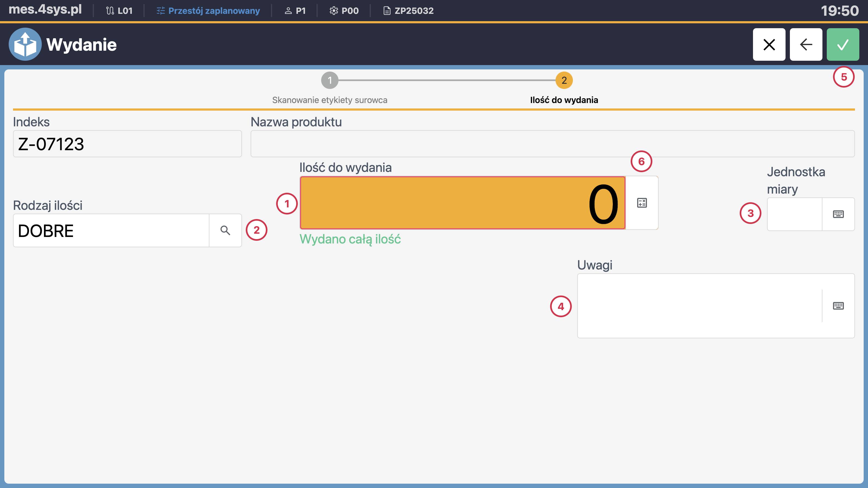The height and width of the screenshot is (488, 868).
Task: Return to step Skanowanie etykiety surowca
Action: (330, 81)
